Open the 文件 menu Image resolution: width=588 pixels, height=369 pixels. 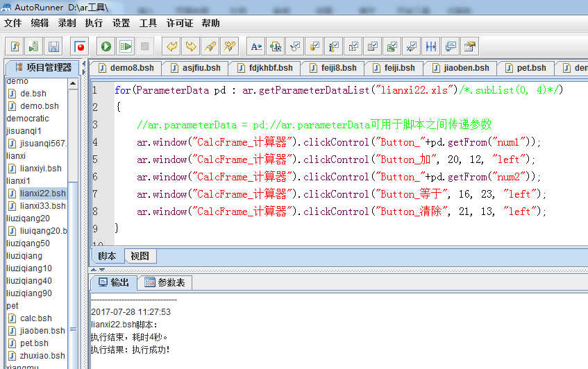pyautogui.click(x=12, y=23)
